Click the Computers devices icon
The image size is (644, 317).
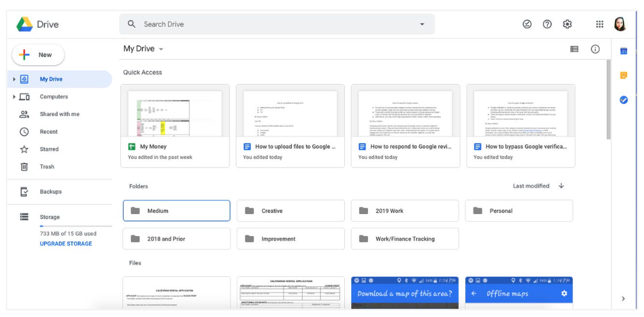point(24,97)
